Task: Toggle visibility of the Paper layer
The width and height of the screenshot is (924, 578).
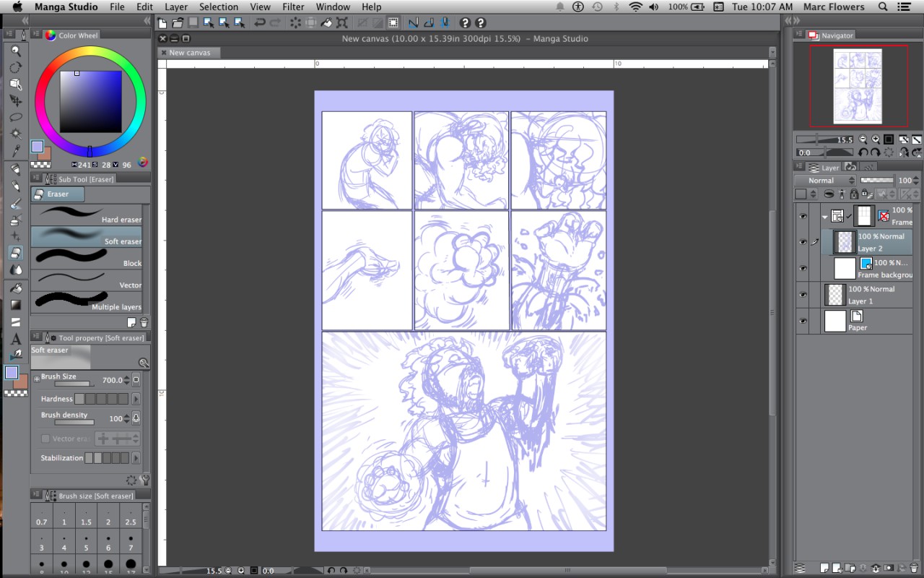Action: [x=802, y=321]
